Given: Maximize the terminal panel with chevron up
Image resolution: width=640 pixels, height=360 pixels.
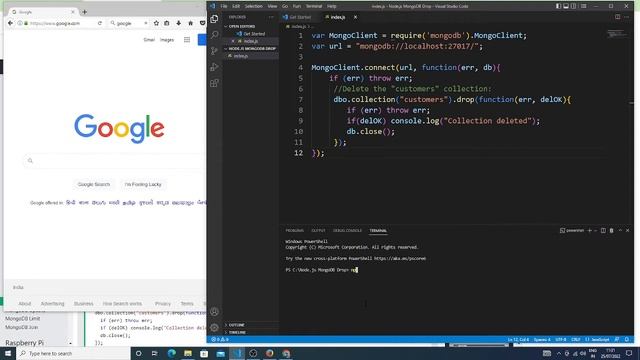Looking at the screenshot, I should pos(620,231).
